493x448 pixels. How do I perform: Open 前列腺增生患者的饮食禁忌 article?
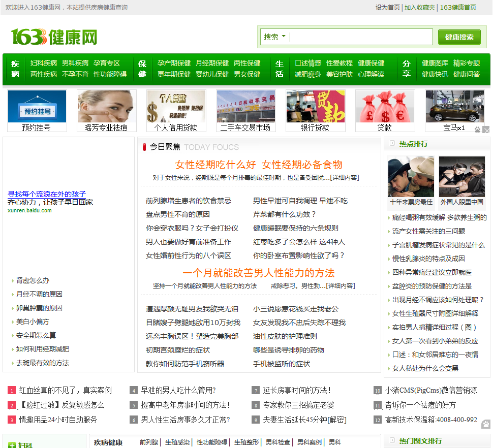[x=189, y=201]
